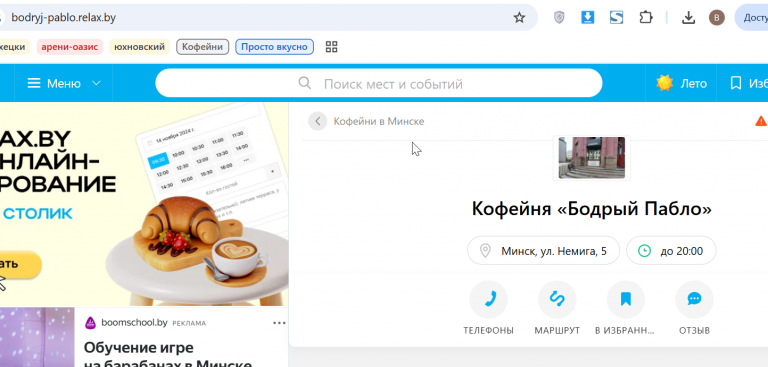Open the юхновский bookmark

click(139, 47)
